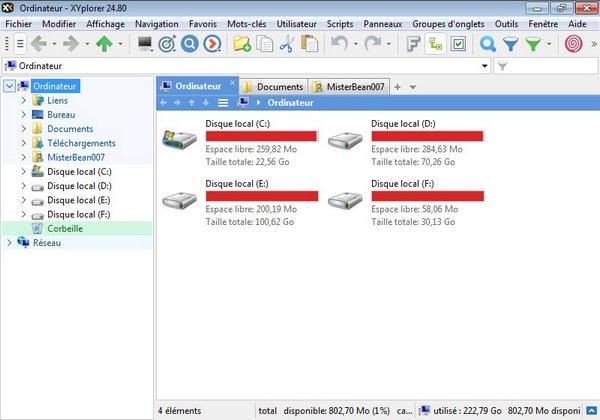Click the Paste clipboard icon
Screen dimensions: 600x420
309,44
